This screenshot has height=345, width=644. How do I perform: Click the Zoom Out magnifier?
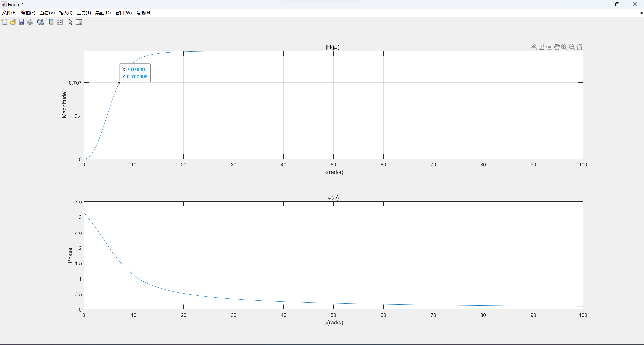pyautogui.click(x=572, y=47)
